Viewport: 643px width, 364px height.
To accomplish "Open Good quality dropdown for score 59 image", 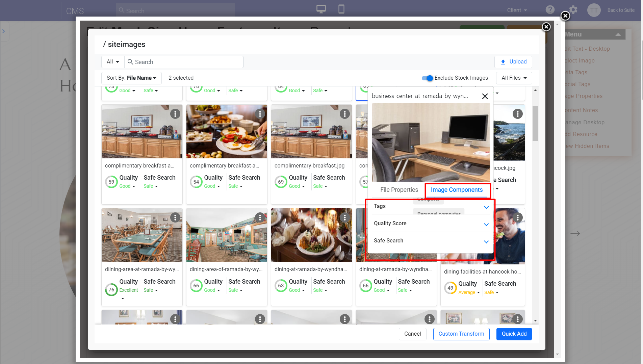I will pos(127,186).
